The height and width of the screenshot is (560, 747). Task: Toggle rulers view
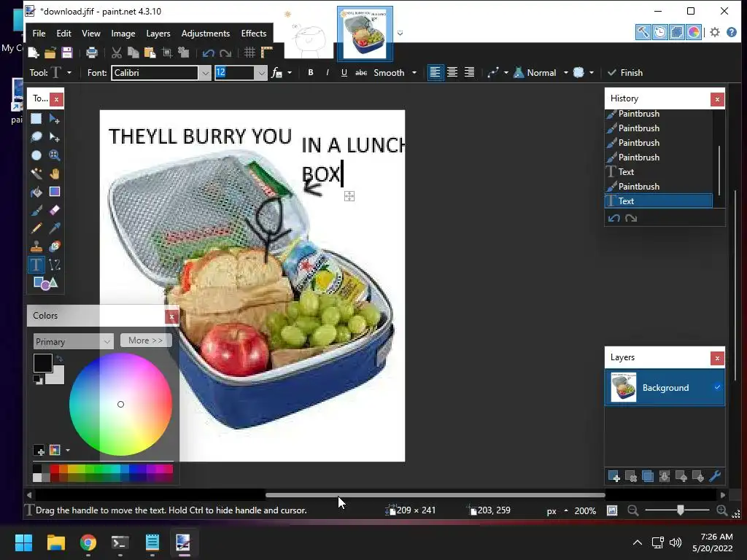pos(267,52)
